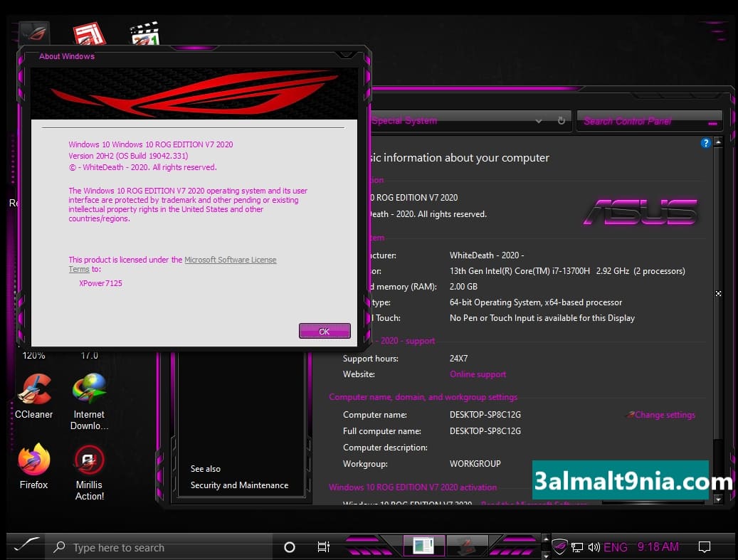
Task: Select Support hours value 24X7
Action: click(458, 359)
